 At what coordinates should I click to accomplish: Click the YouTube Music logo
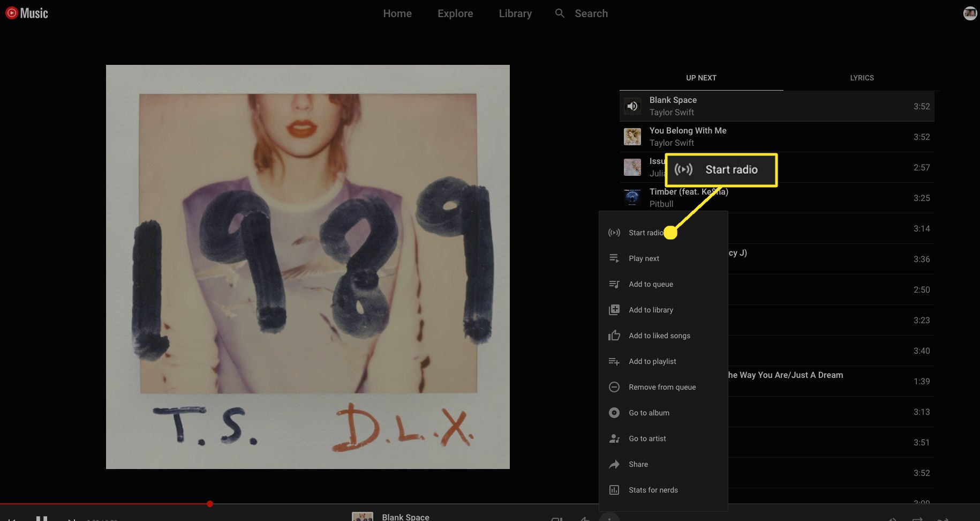coord(27,13)
